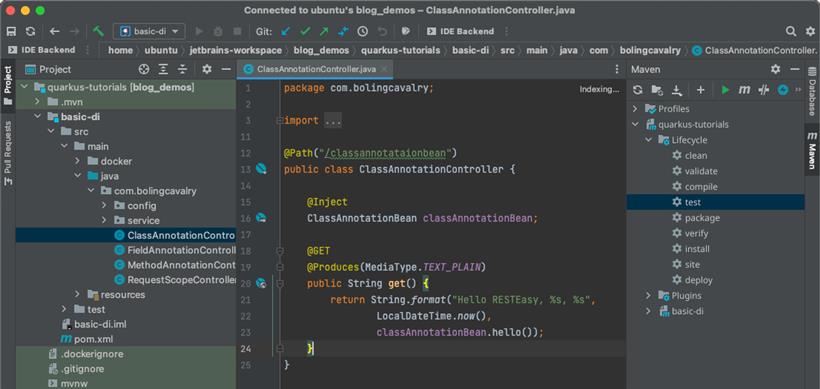Image resolution: width=820 pixels, height=389 pixels.
Task: Click the IDE Backend button in toolbar
Action: (x=460, y=31)
